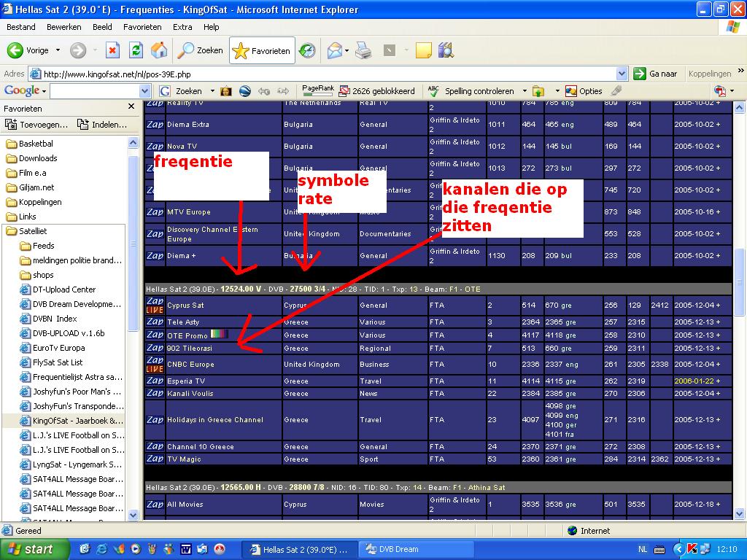Screen dimensions: 747x560
Task: Click the Zap icon next to Tele Asty
Action: click(155, 322)
